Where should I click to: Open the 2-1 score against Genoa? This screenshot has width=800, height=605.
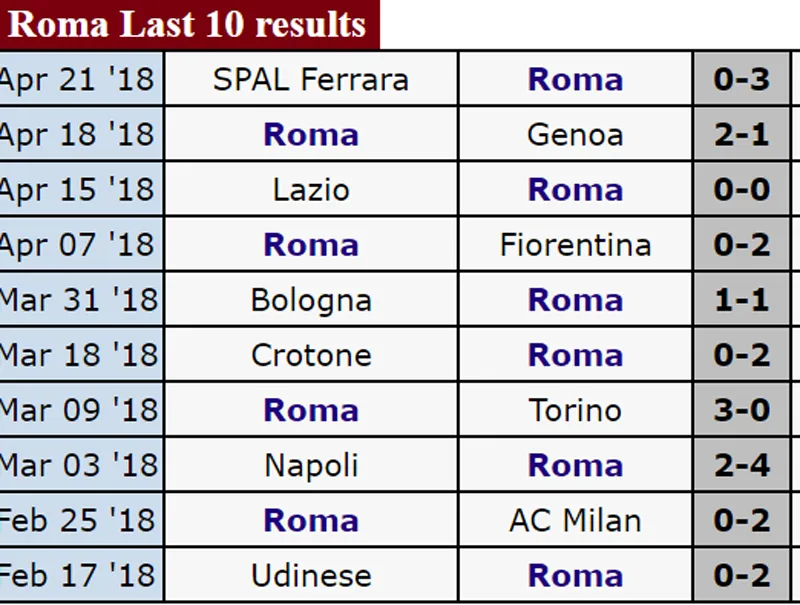coord(741,135)
